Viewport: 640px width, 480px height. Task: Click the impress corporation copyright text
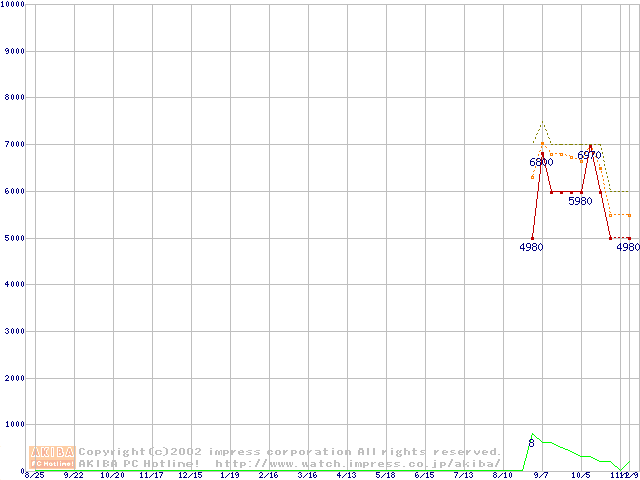point(290,452)
